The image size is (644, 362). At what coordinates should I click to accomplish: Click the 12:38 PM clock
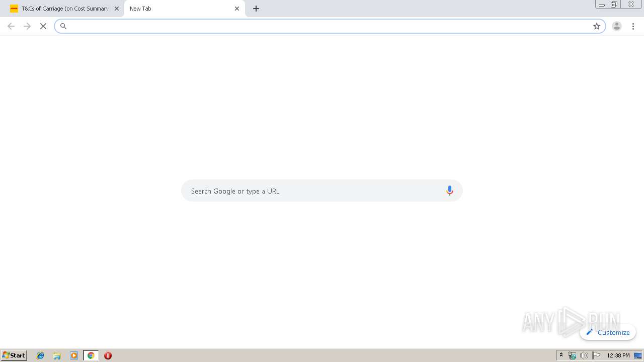(x=618, y=355)
